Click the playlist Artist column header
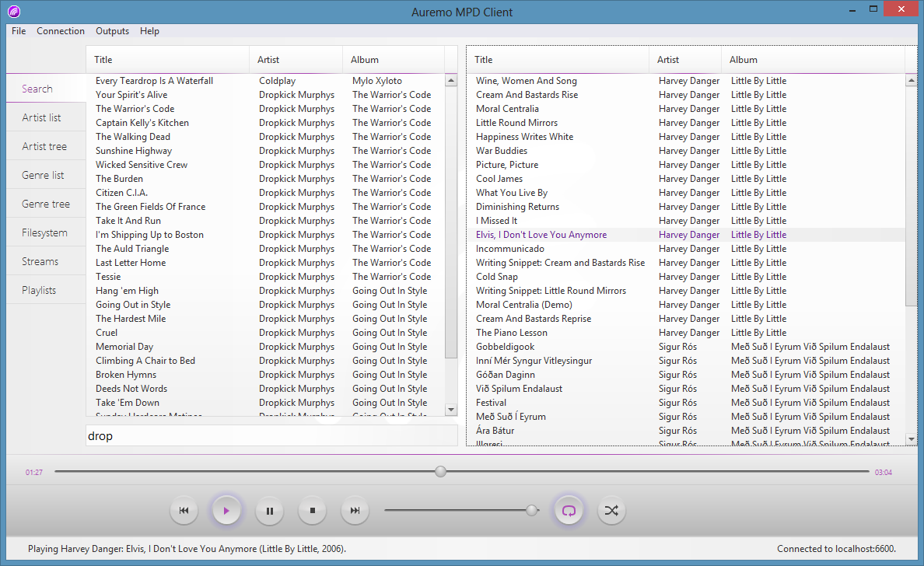Screen dimensions: 924x566 click(685, 60)
